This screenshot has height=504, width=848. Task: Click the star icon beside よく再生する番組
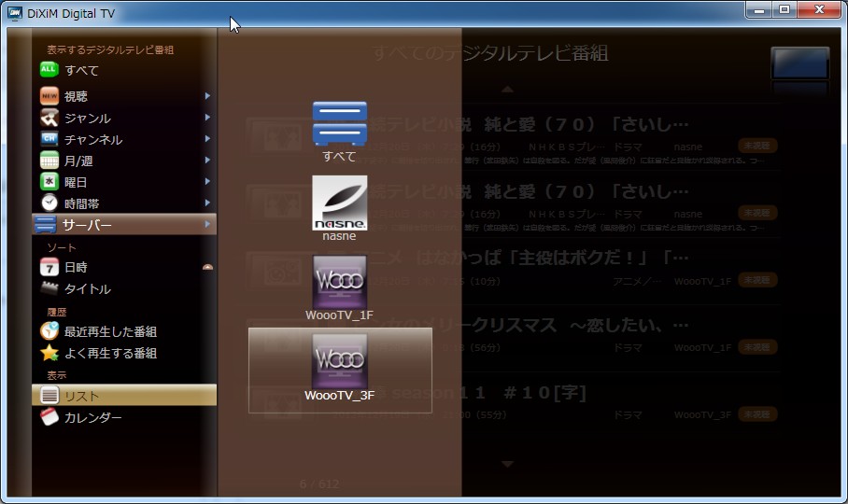tap(49, 352)
